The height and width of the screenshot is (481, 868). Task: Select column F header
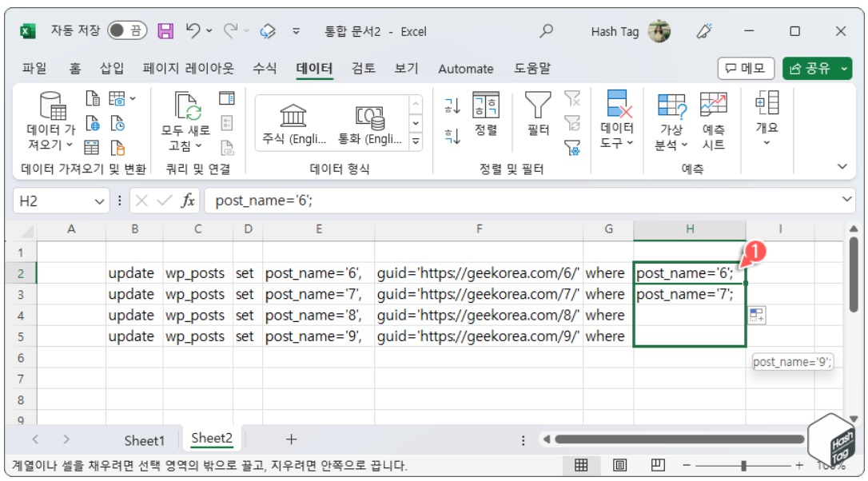[479, 229]
